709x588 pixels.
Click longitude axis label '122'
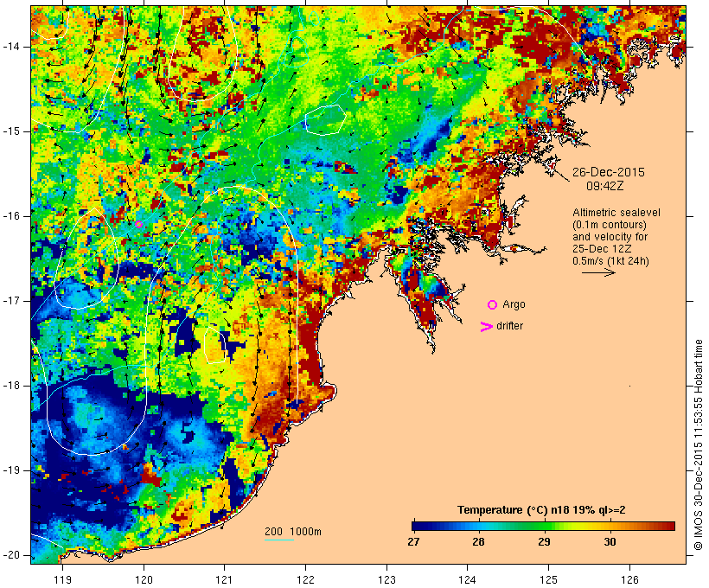(x=306, y=579)
